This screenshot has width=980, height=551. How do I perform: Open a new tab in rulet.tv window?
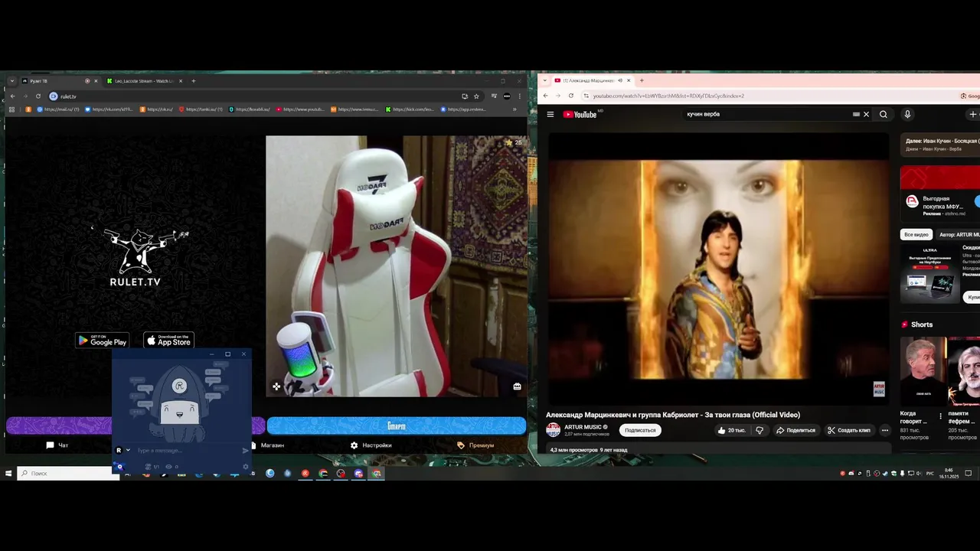tap(193, 80)
